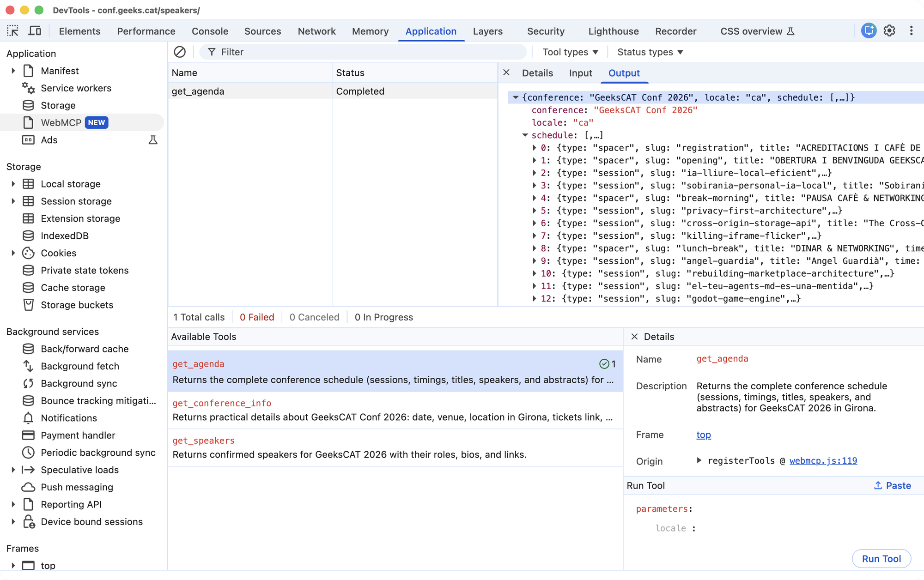
Task: Click the Background sync icon
Action: click(29, 383)
